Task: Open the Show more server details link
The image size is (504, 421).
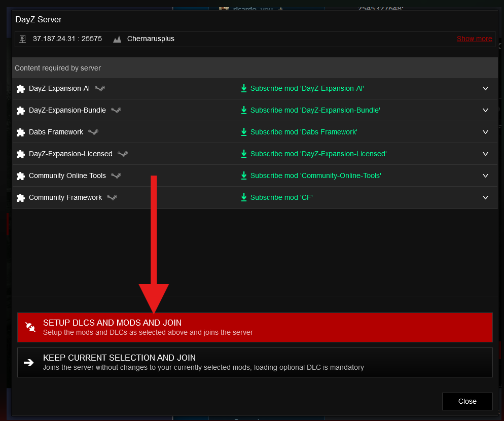Action: point(474,39)
